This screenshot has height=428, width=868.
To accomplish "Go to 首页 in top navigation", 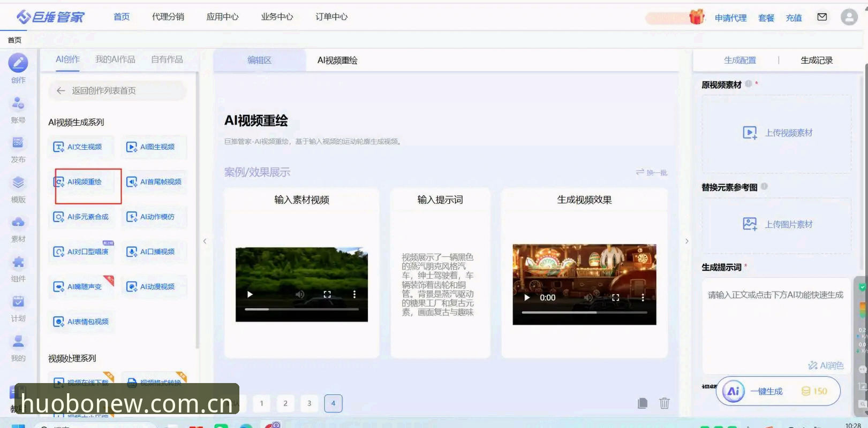I will coord(122,17).
